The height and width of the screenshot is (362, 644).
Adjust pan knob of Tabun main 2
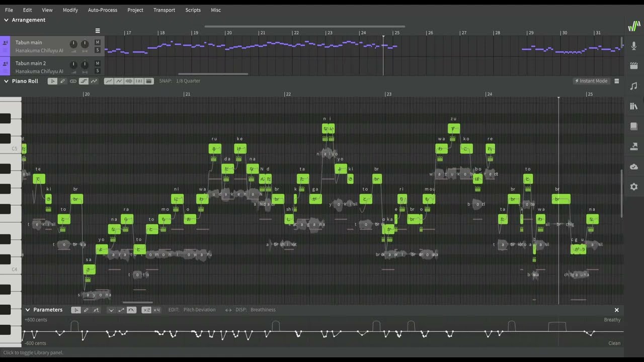point(85,65)
